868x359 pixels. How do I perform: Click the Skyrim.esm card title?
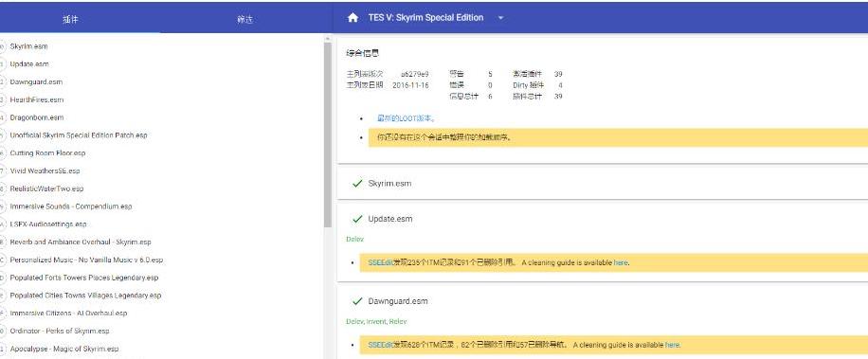click(389, 183)
